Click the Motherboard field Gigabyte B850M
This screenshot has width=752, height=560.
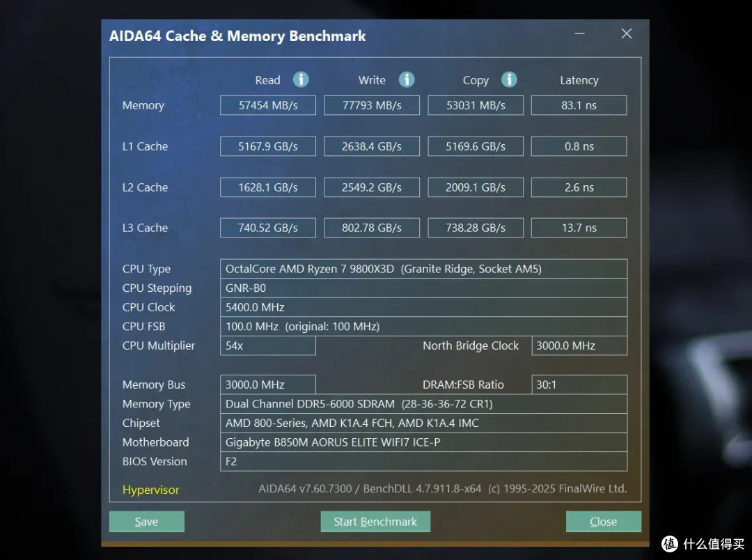tap(423, 442)
